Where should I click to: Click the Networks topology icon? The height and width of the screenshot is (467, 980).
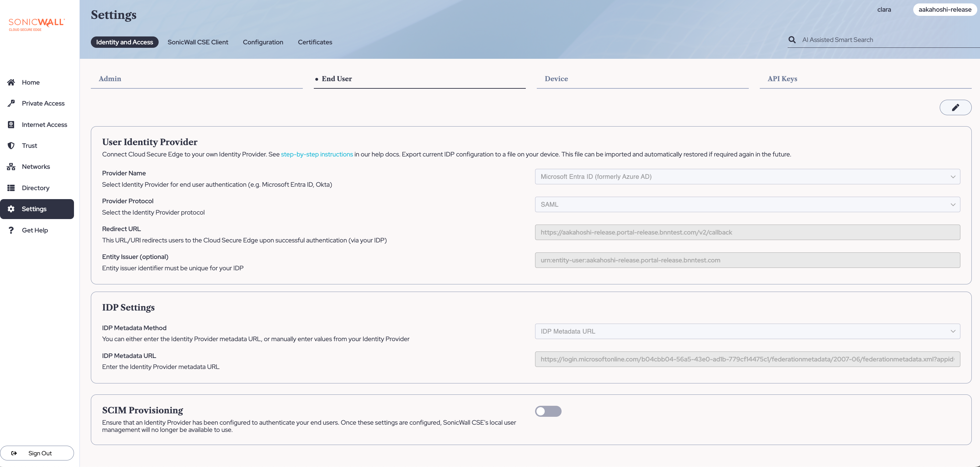pyautogui.click(x=11, y=166)
